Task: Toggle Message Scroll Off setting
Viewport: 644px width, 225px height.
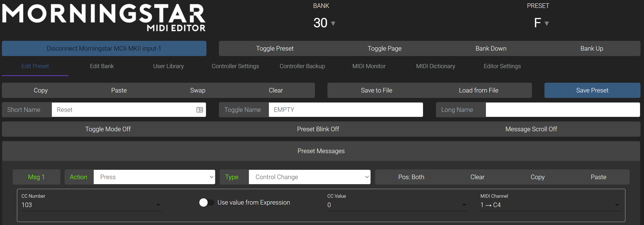Action: click(531, 129)
